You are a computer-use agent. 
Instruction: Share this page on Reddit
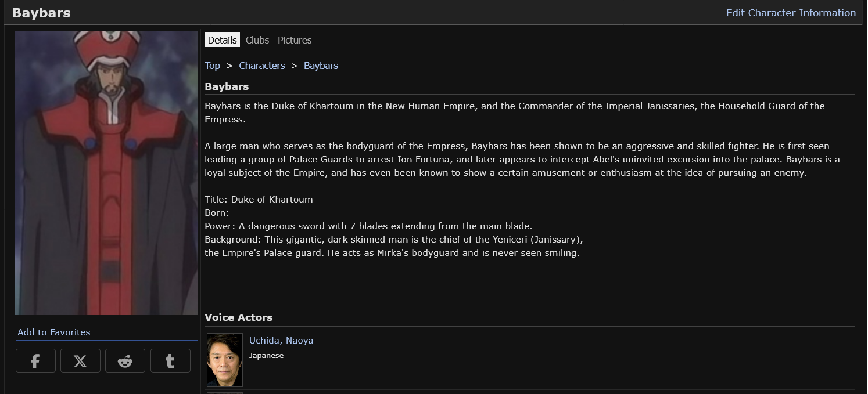(x=125, y=361)
